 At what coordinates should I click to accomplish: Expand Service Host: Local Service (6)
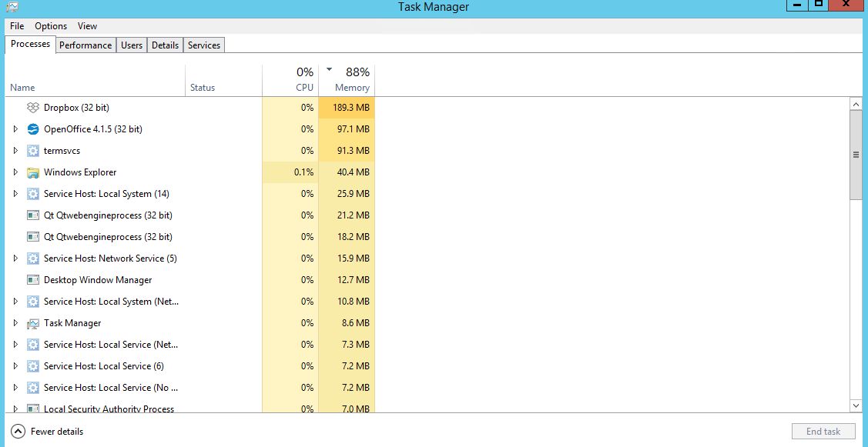pyautogui.click(x=15, y=366)
